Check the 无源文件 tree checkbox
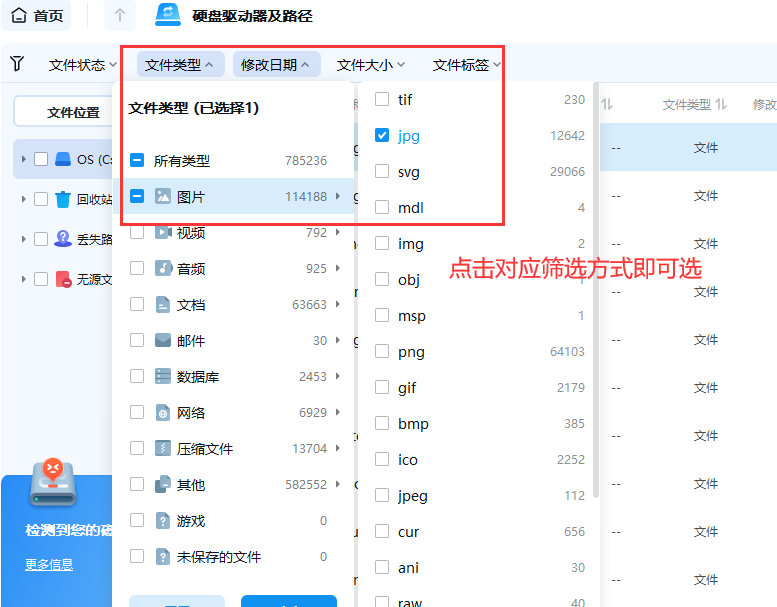The width and height of the screenshot is (777, 607). coord(41,279)
